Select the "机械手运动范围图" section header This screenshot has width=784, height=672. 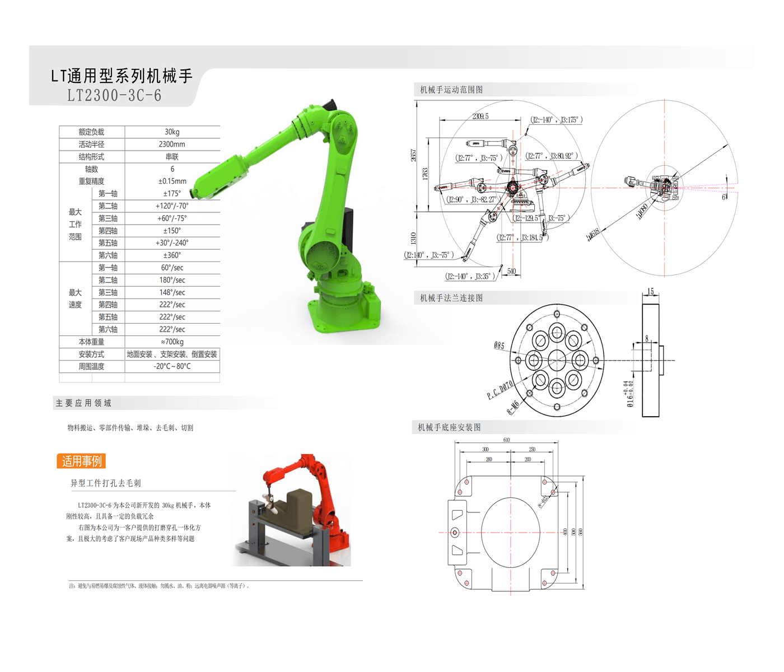[x=451, y=90]
